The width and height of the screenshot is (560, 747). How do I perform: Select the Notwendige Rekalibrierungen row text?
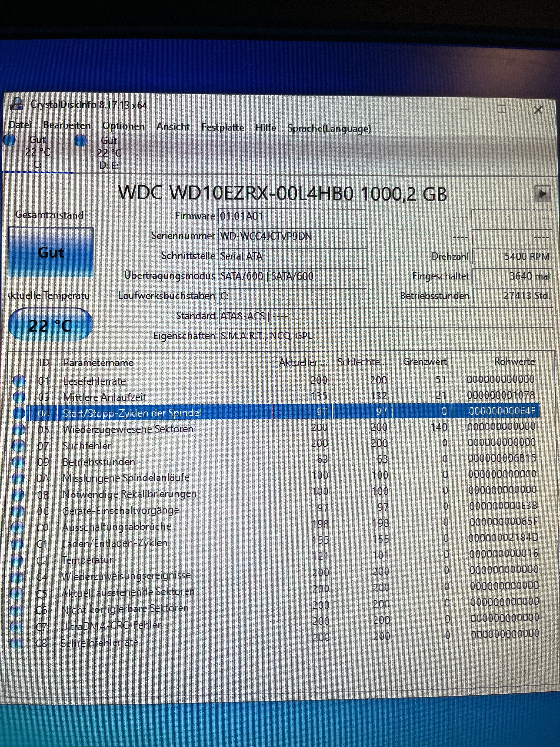tap(129, 494)
